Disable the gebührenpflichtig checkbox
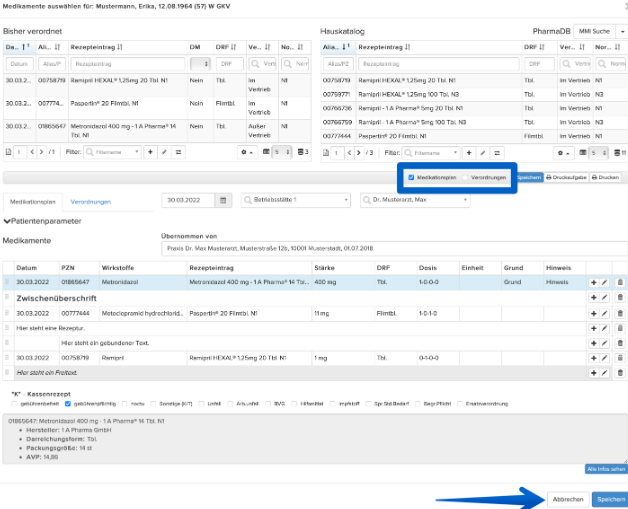The image size is (628, 509). 68,404
